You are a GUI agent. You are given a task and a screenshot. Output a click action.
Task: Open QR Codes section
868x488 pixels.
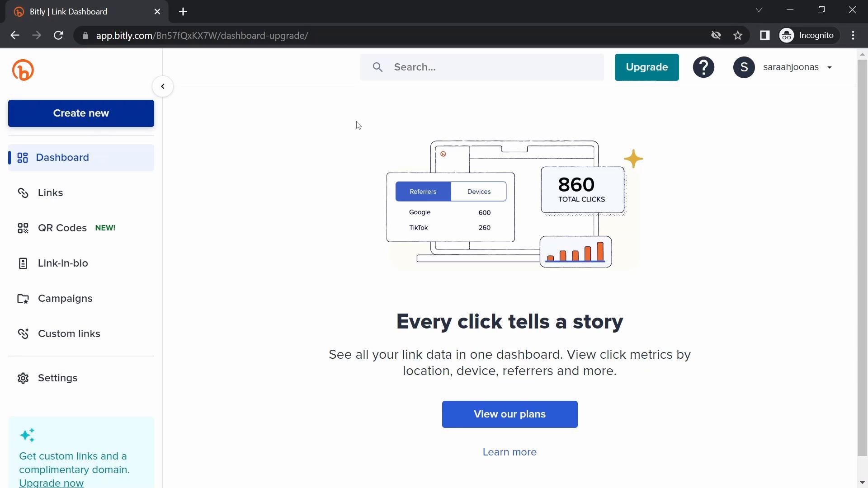[62, 228]
